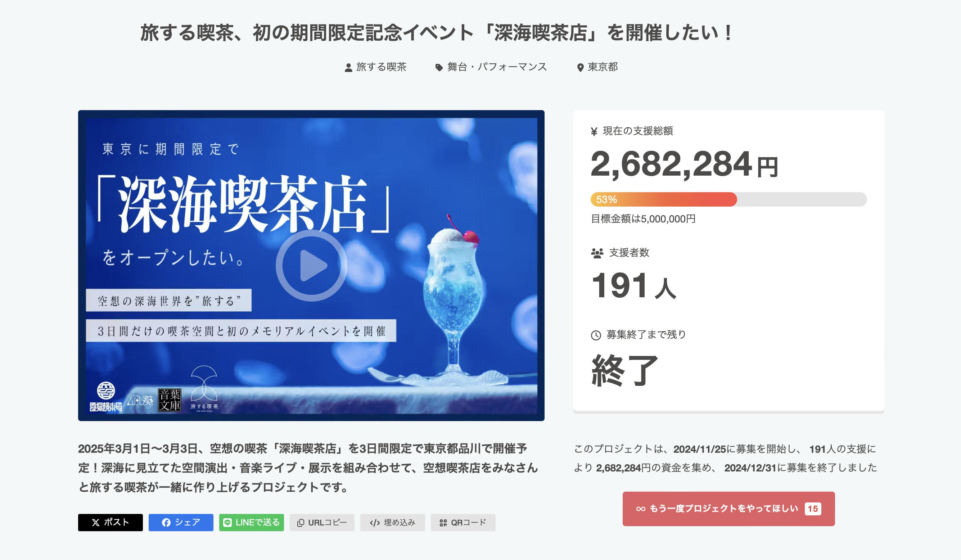961x560 pixels.
Task: Click the X post icon
Action: pyautogui.click(x=96, y=523)
